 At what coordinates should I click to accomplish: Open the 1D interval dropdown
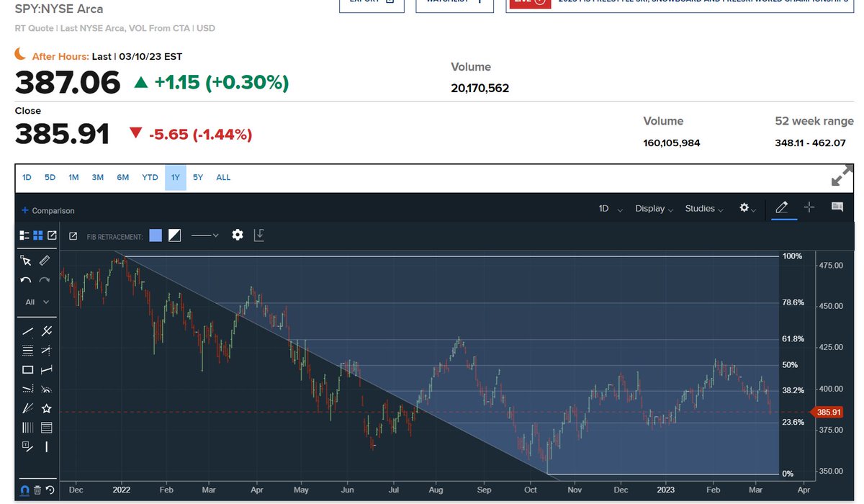(x=611, y=209)
